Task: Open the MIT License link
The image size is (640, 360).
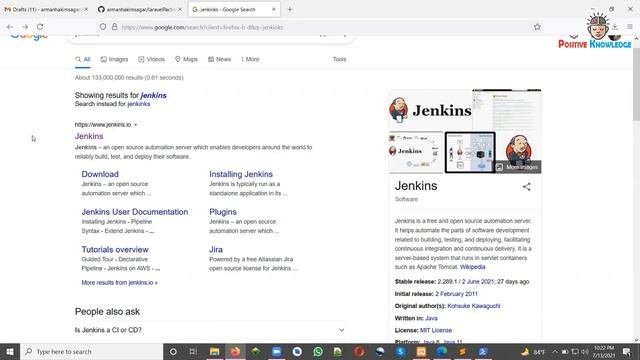Action: pos(436,330)
